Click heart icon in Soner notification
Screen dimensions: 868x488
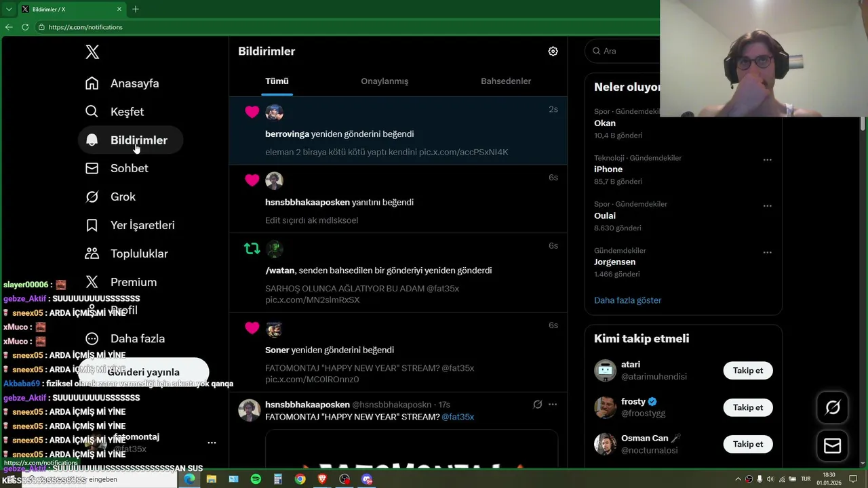[x=252, y=328]
